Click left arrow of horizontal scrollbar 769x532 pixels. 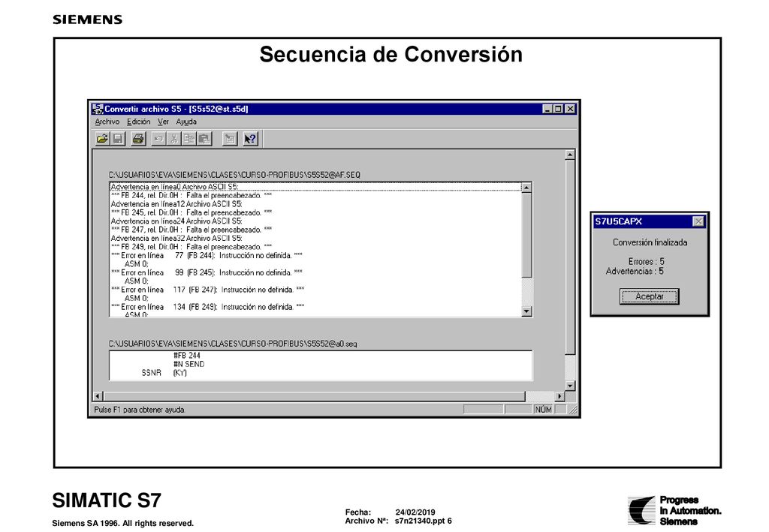click(98, 396)
